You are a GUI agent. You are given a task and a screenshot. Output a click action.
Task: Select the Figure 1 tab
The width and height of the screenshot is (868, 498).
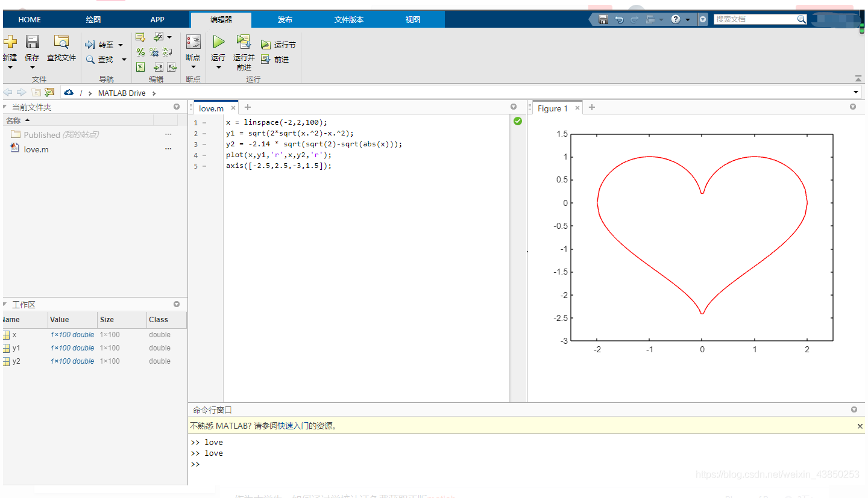click(x=553, y=108)
